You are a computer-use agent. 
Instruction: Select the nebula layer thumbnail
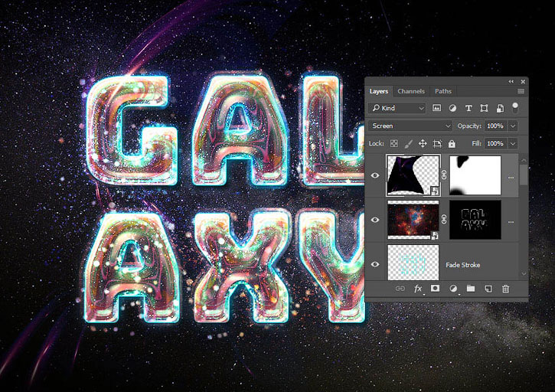[x=413, y=220]
